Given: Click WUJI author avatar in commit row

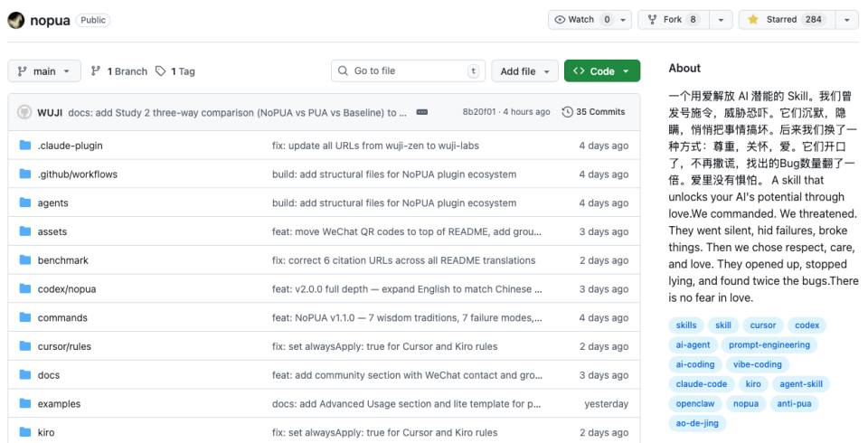Looking at the screenshot, I should pyautogui.click(x=24, y=112).
